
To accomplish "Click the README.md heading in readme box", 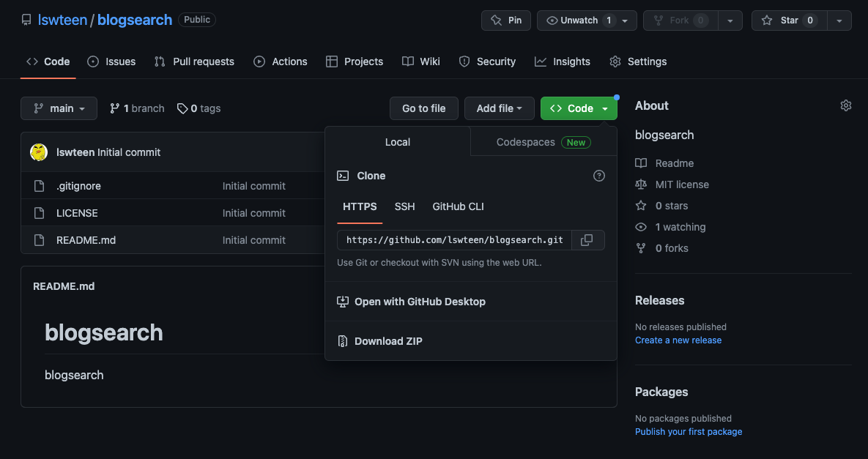I will [64, 286].
